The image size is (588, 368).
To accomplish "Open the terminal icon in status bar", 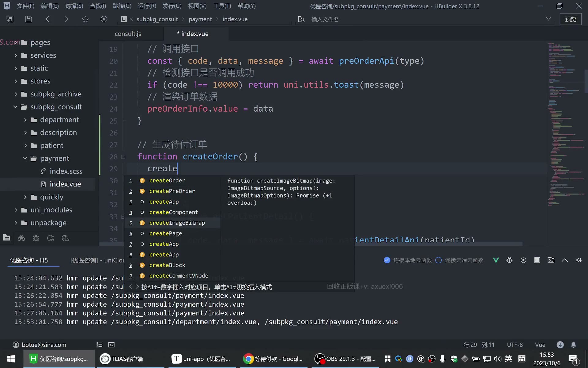I will 111,345.
